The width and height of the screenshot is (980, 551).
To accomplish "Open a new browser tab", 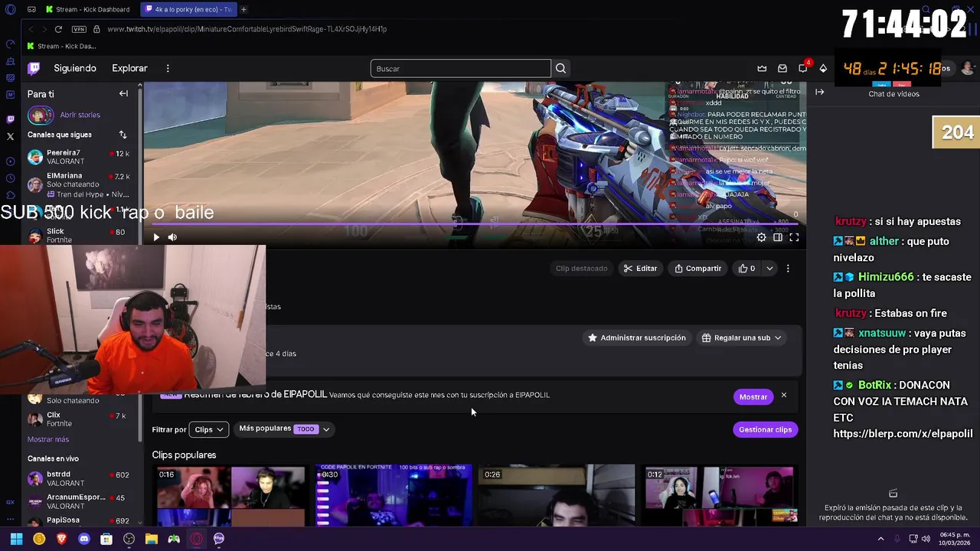I will (243, 9).
